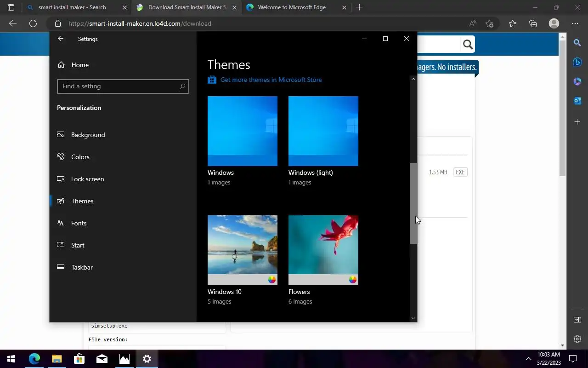Click the color wheel badge on Windows 10 theme
This screenshot has height=368, width=588.
coord(272,280)
